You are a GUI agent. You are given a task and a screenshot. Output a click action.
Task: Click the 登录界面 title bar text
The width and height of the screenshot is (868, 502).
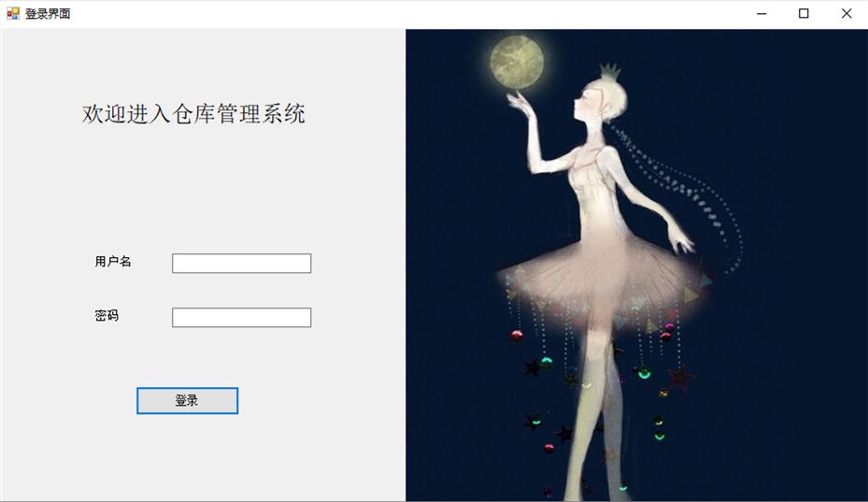pyautogui.click(x=48, y=14)
